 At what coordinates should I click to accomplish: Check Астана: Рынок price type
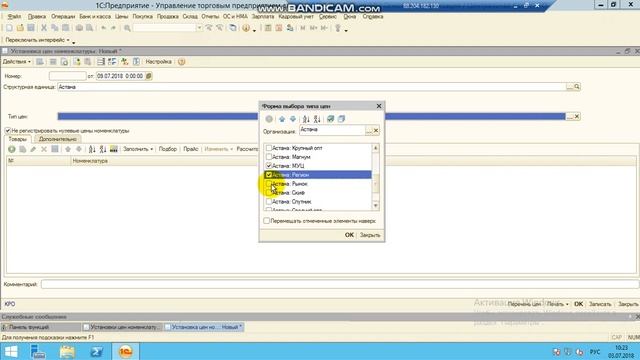tap(269, 184)
